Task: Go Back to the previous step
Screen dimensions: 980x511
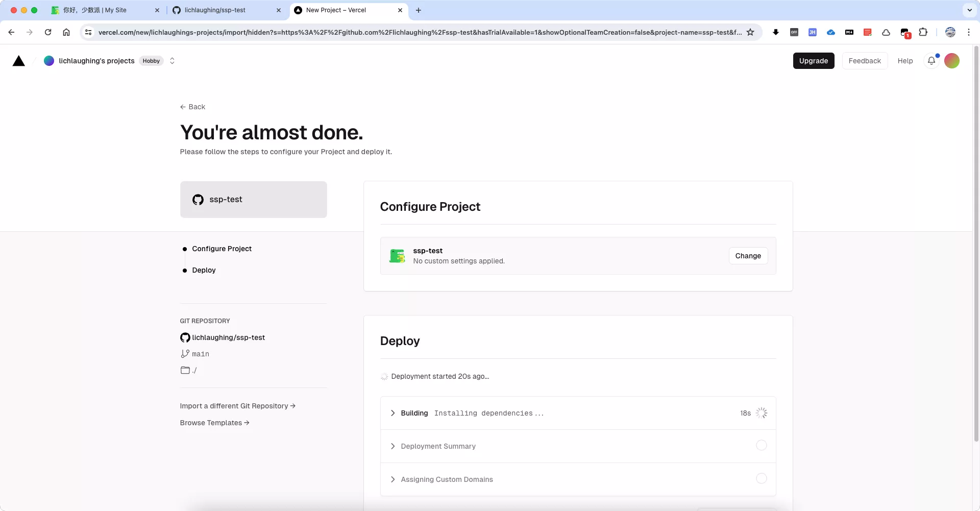Action: (x=192, y=107)
